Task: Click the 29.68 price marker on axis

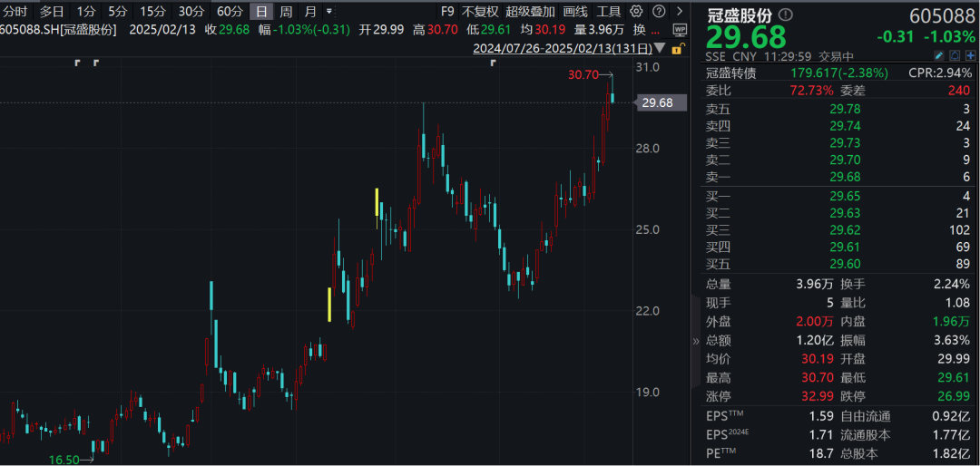Action: click(657, 102)
